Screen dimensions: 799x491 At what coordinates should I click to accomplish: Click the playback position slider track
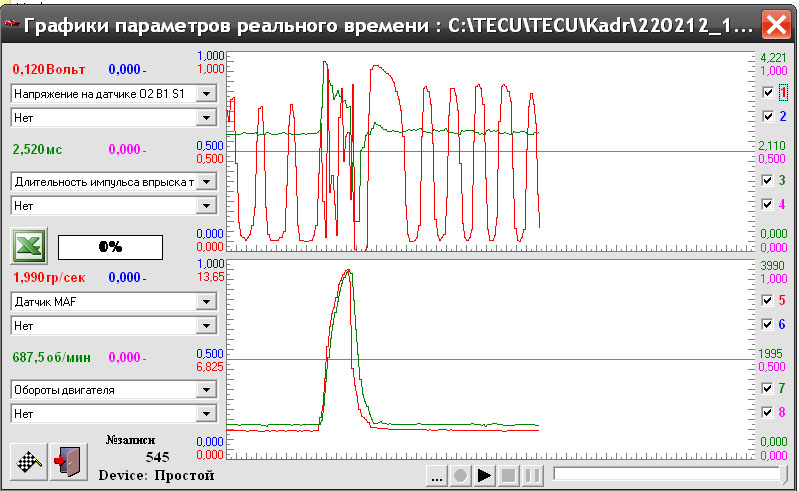[668, 475]
